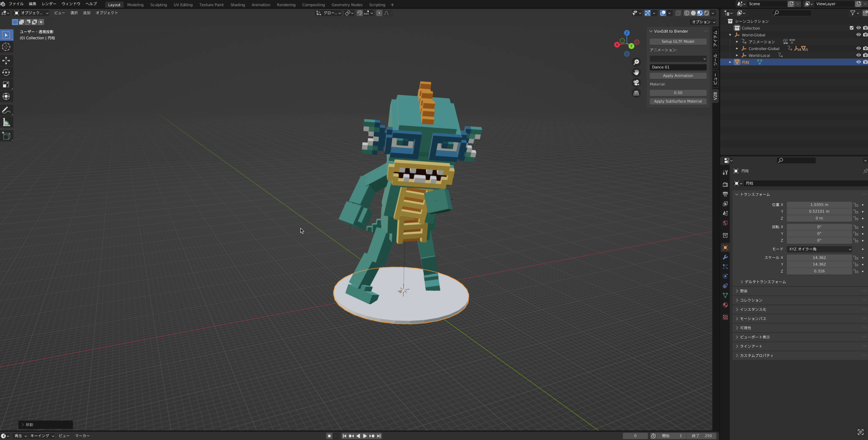Click Setup GLTF Model button
The width and height of the screenshot is (868, 440).
point(677,41)
